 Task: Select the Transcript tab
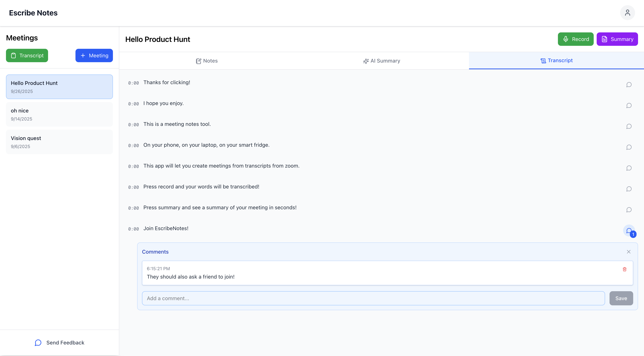coord(556,61)
